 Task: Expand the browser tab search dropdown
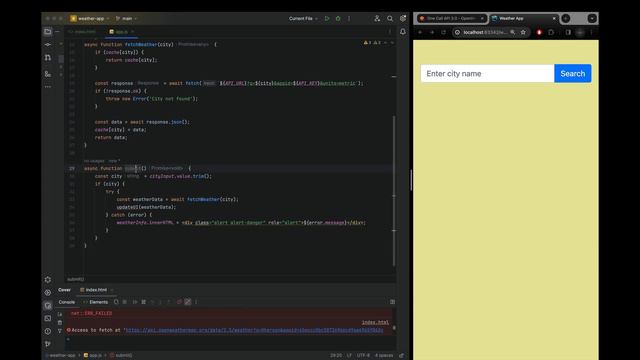point(592,18)
